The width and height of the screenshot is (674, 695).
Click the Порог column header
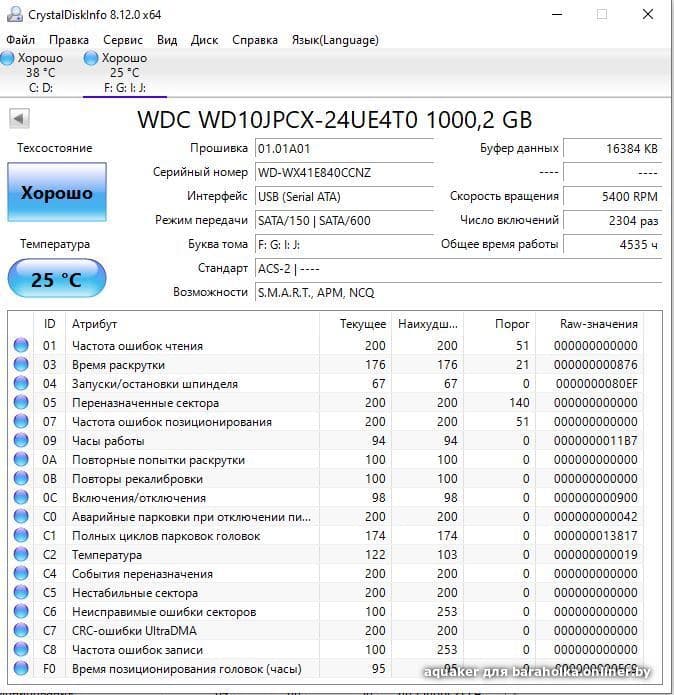[x=499, y=324]
